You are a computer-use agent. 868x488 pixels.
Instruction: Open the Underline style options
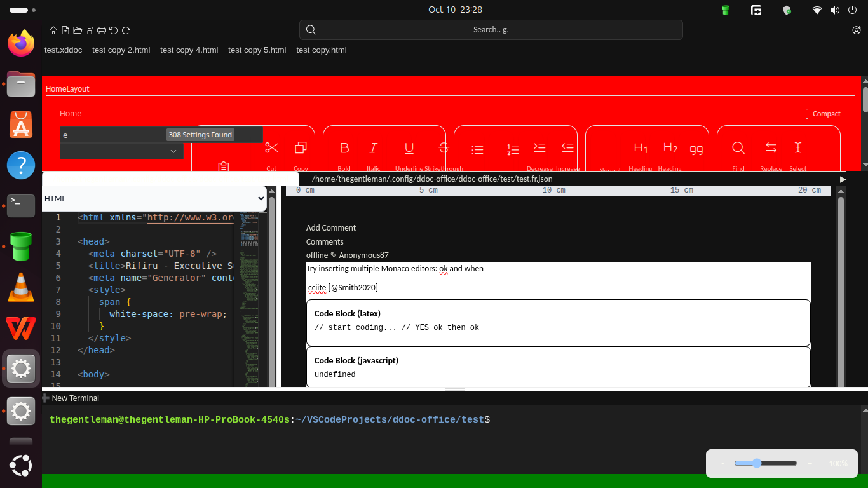(x=409, y=148)
